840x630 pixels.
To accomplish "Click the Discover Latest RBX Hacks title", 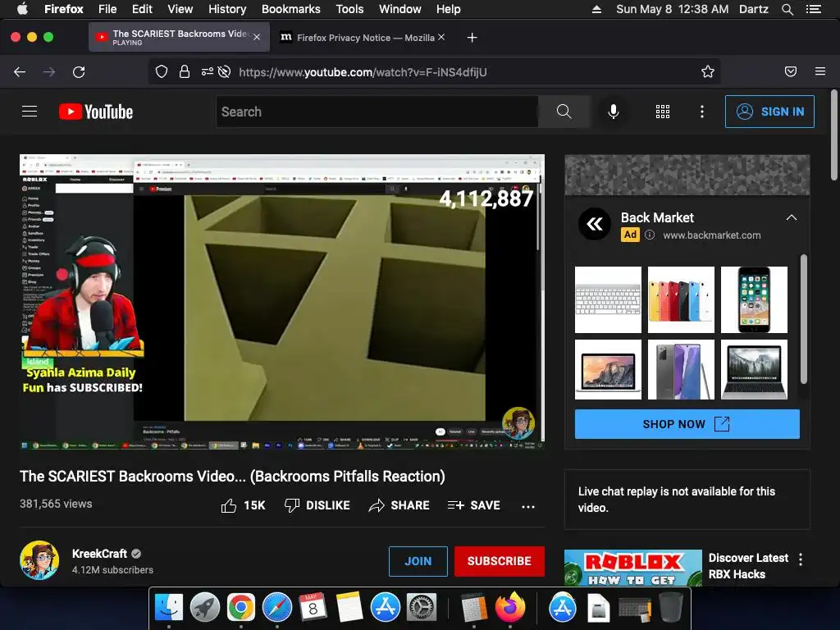I will (x=748, y=566).
